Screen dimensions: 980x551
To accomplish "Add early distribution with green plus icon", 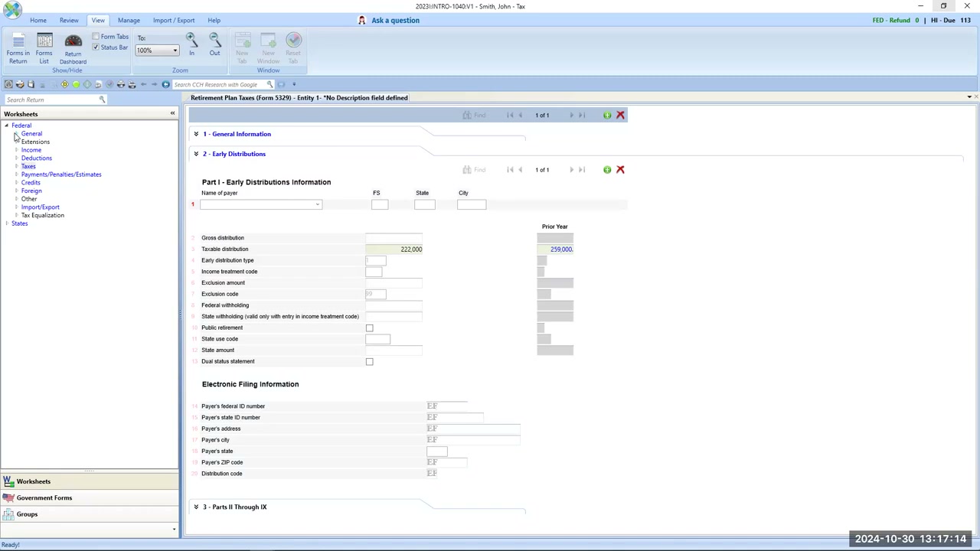I will 607,170.
